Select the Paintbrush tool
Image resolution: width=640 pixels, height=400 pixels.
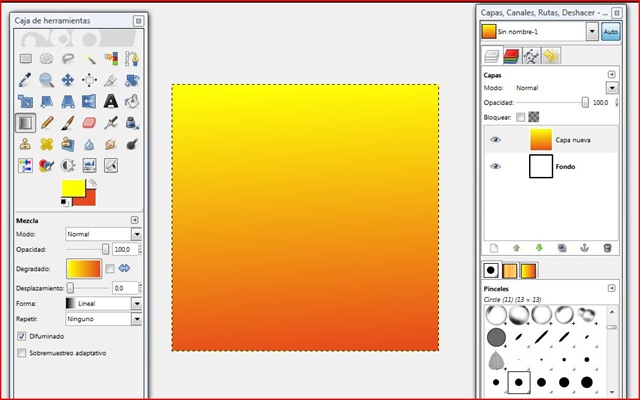click(x=68, y=122)
